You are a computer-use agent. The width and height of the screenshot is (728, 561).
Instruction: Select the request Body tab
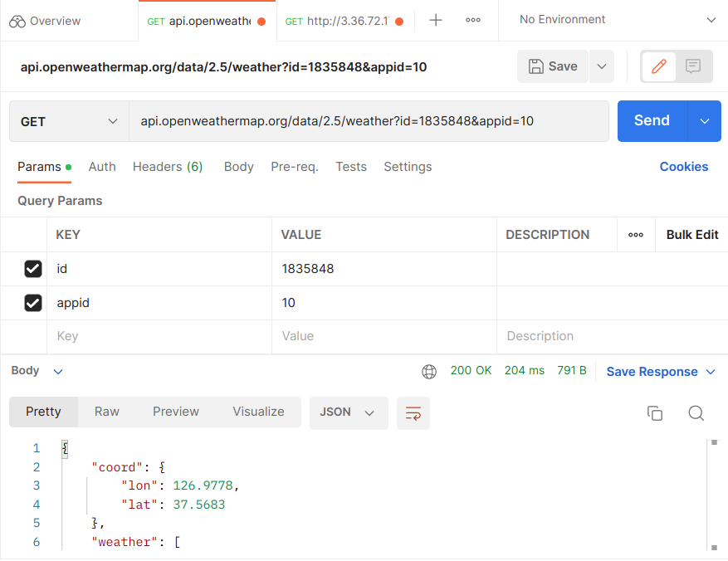(238, 167)
